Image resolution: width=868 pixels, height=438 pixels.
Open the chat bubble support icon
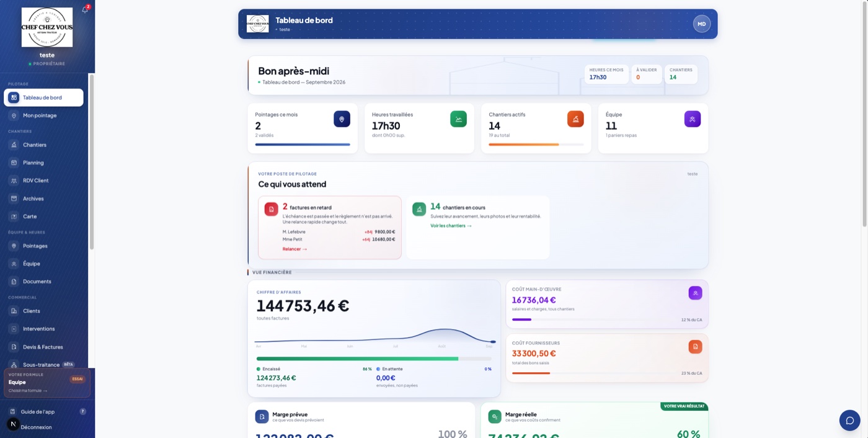850,420
